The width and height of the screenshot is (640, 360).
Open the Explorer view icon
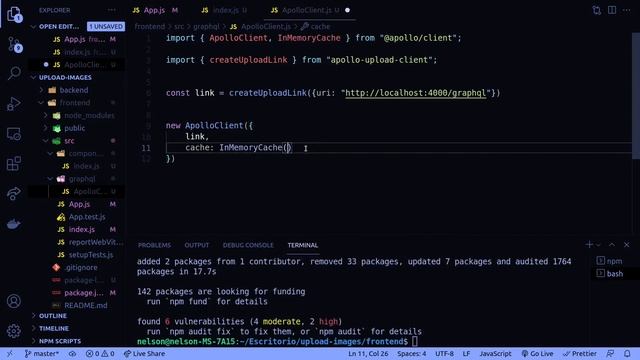coord(14,14)
